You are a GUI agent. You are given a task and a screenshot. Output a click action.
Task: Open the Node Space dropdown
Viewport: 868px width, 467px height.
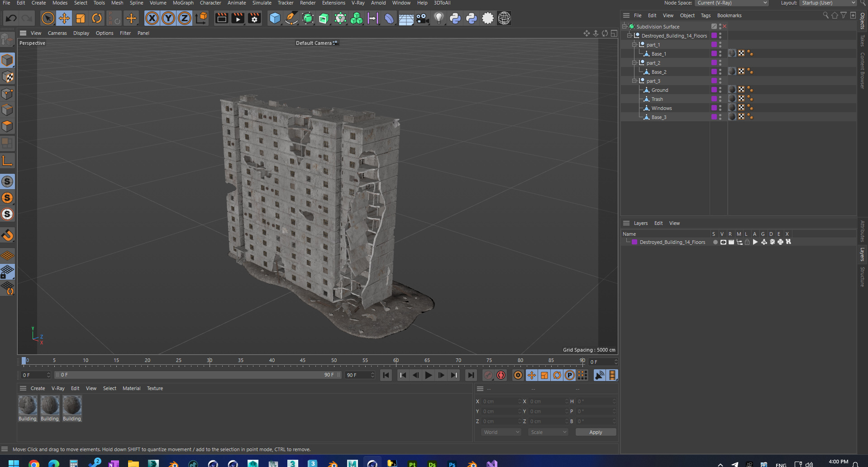coord(731,3)
